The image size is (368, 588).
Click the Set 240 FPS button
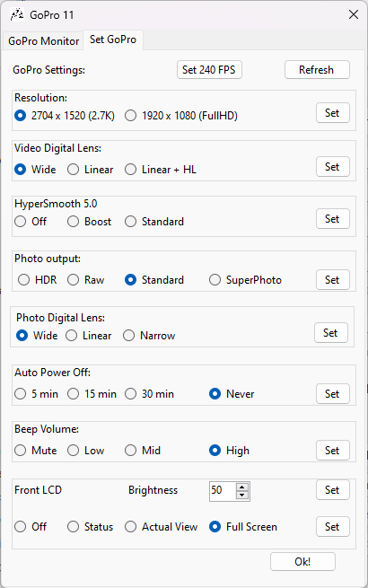(x=209, y=70)
